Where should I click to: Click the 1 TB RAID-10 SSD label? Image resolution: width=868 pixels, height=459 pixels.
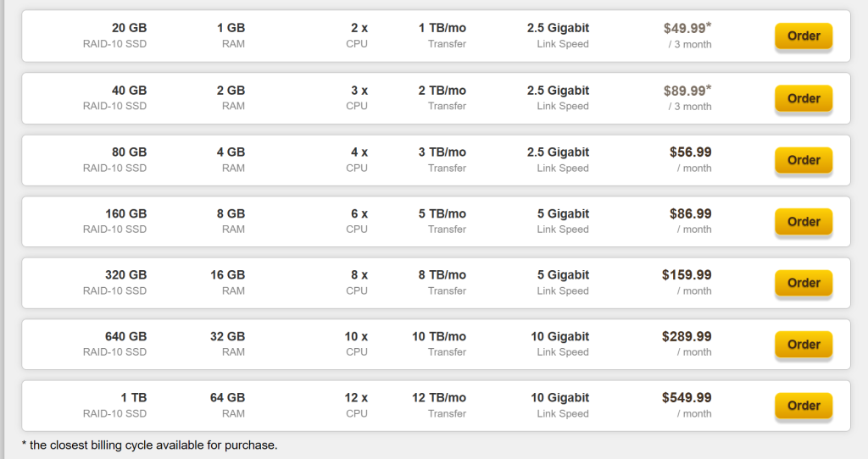click(114, 406)
